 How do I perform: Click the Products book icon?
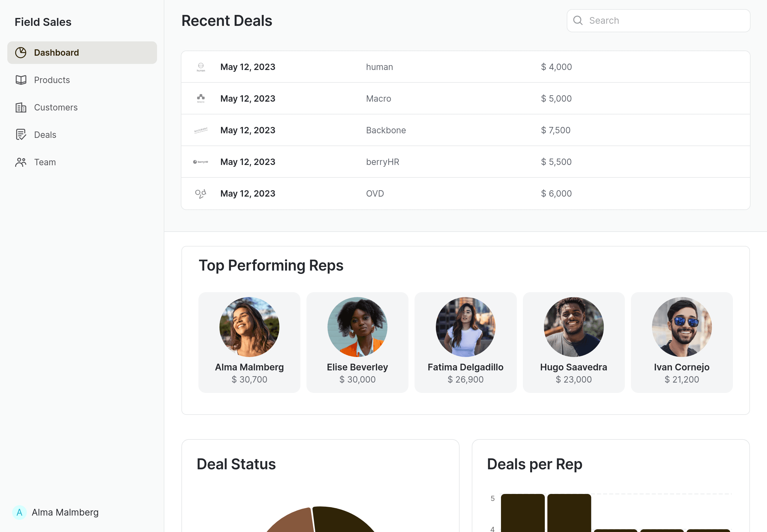click(21, 80)
